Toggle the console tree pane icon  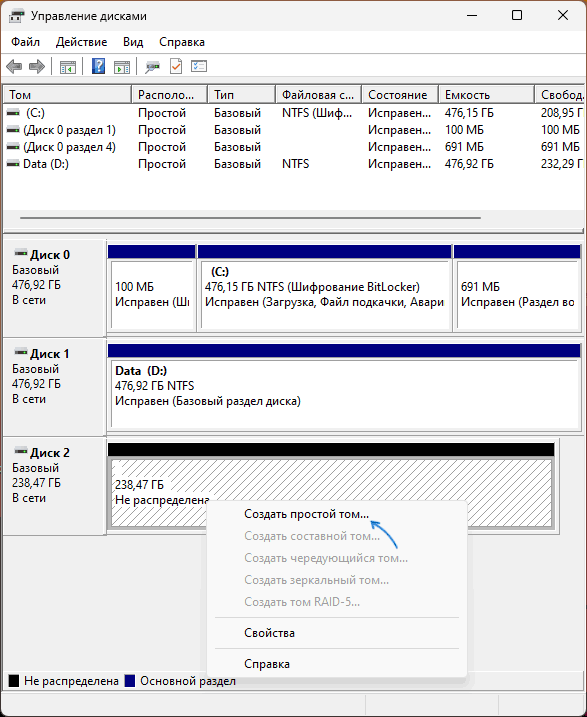68,67
